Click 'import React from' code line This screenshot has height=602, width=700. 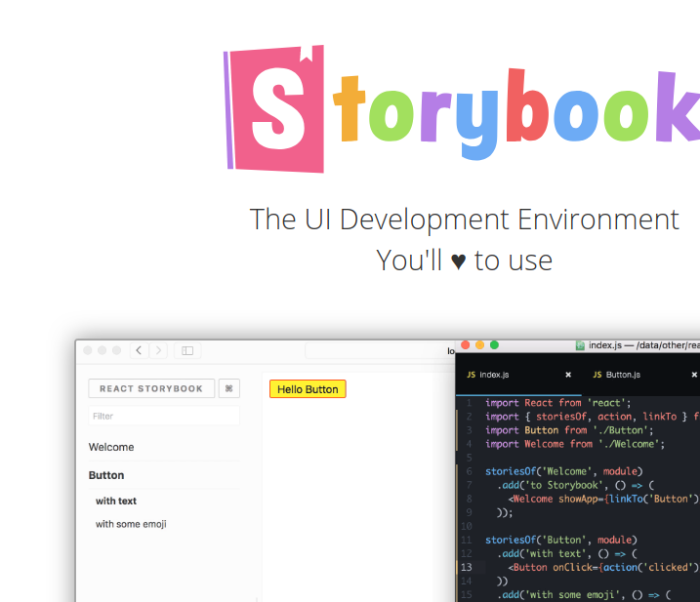(x=558, y=403)
